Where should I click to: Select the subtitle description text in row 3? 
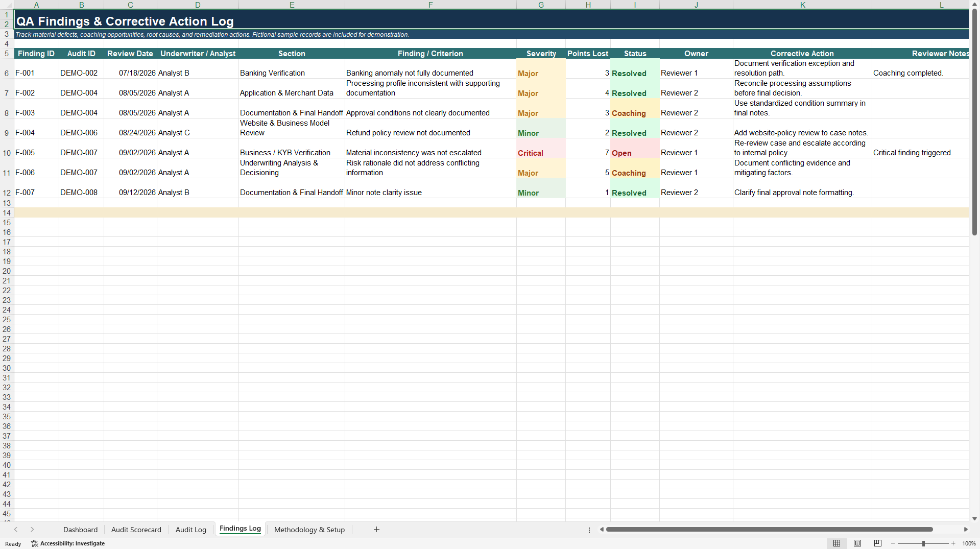click(212, 35)
